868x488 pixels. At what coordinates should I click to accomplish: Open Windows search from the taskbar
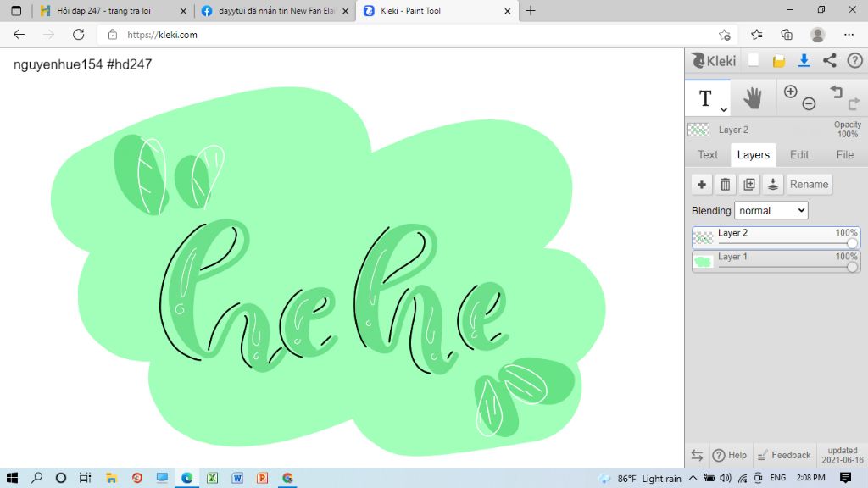pyautogui.click(x=36, y=478)
